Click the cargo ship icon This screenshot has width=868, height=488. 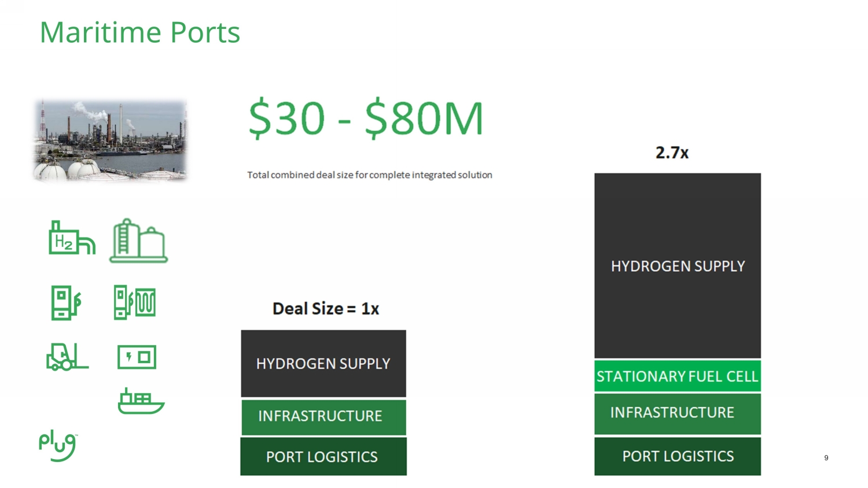coord(141,401)
